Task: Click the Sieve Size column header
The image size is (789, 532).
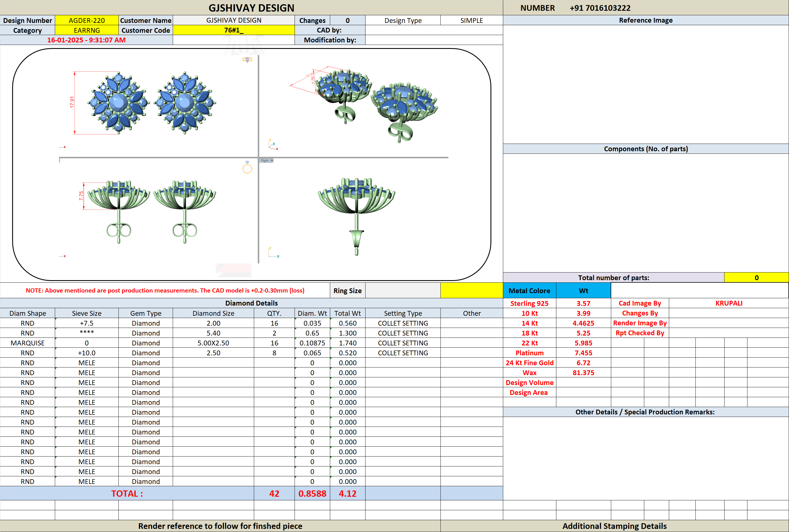Action: tap(87, 313)
